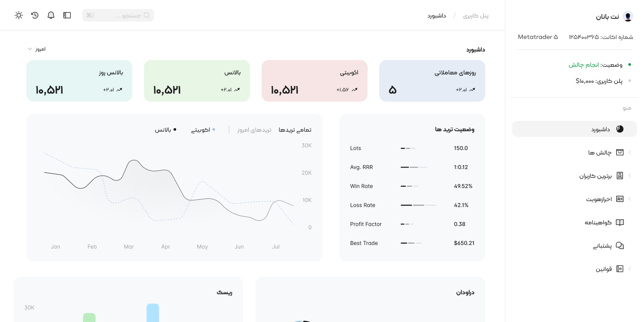Open احرازهویت menu label
This screenshot has height=322, width=644.
(x=599, y=199)
